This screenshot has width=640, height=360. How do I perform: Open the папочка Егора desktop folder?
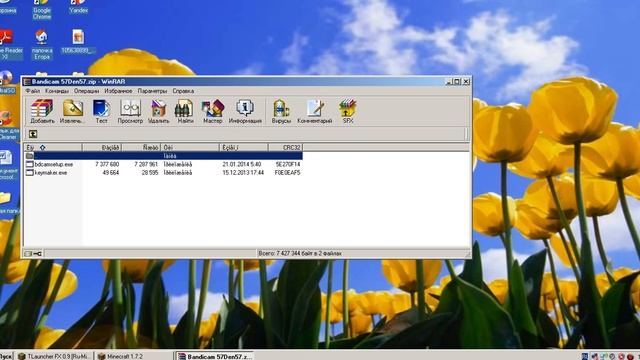pos(42,44)
